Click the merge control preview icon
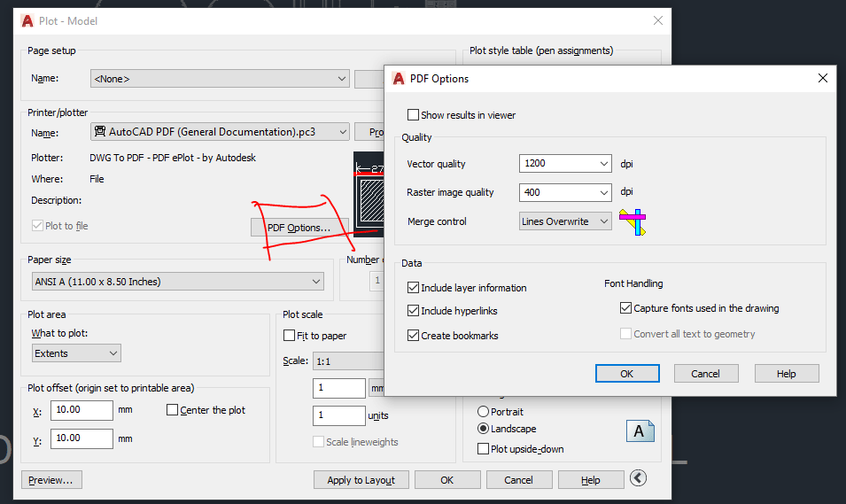The height and width of the screenshot is (504, 846). click(x=633, y=221)
